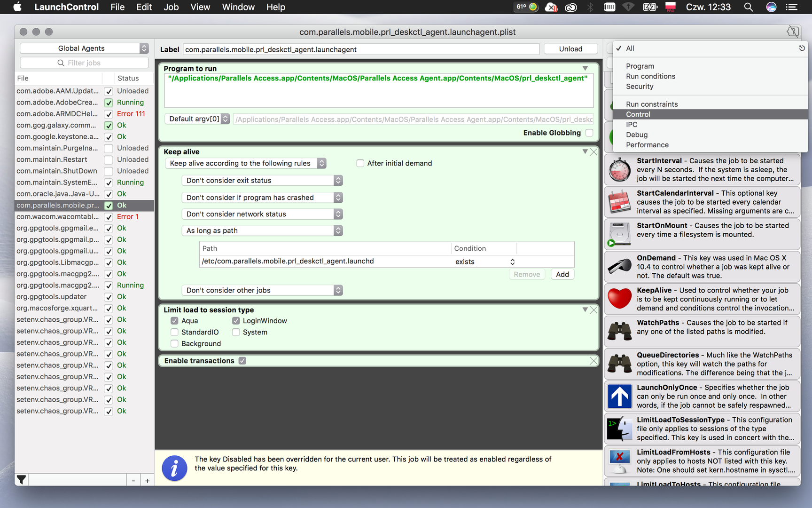The image size is (812, 508).
Task: Click the Filter jobs search field
Action: (84, 63)
